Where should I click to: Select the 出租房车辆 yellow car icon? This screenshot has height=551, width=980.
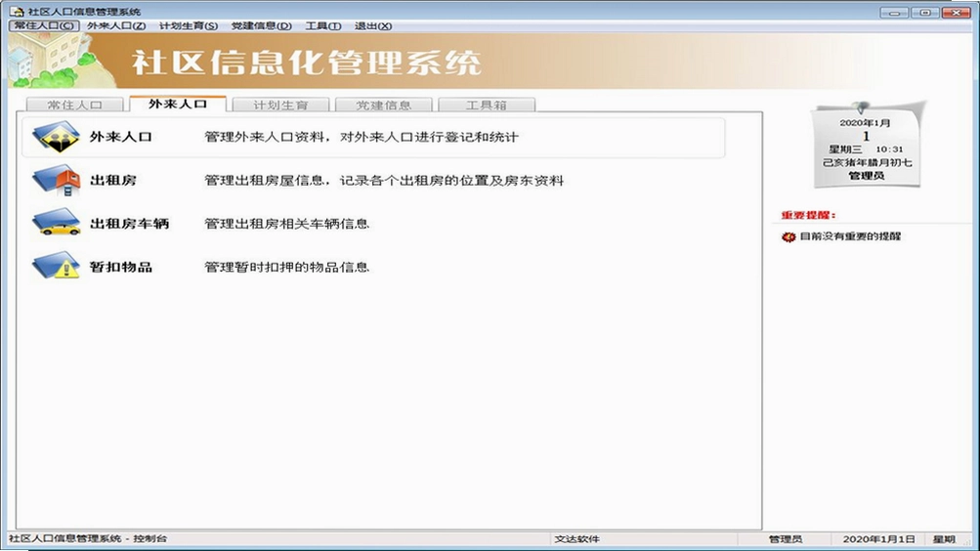(57, 223)
